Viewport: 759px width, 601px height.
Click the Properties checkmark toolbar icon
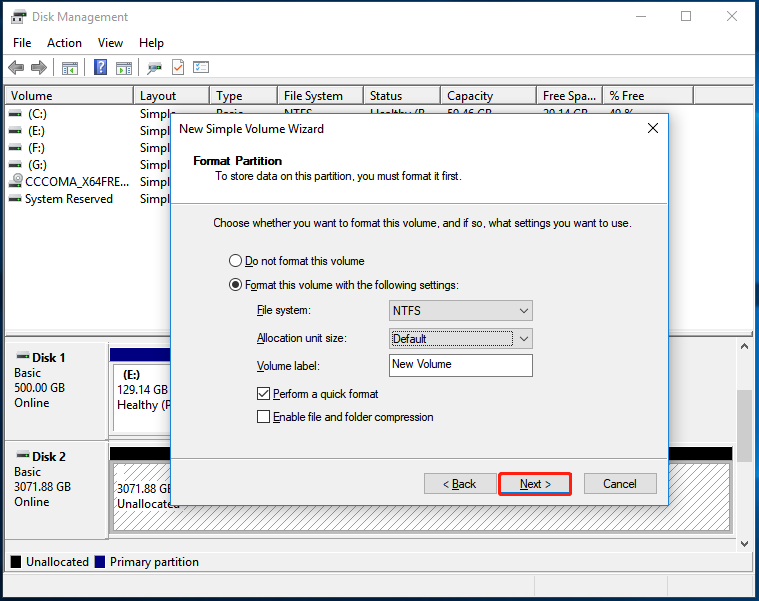tap(178, 67)
